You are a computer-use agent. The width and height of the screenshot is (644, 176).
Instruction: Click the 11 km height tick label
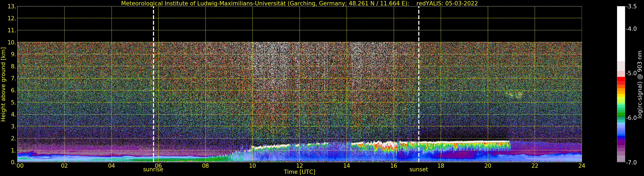coord(12,31)
